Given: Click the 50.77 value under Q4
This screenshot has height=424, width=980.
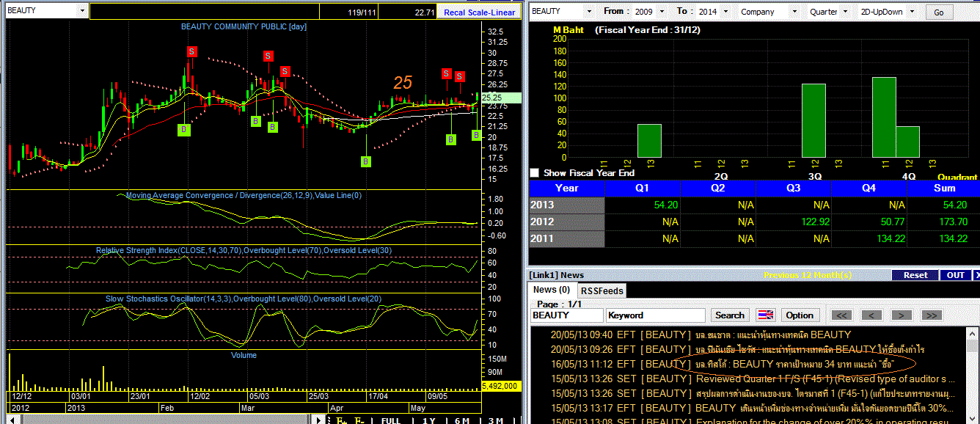Looking at the screenshot, I should [x=891, y=222].
